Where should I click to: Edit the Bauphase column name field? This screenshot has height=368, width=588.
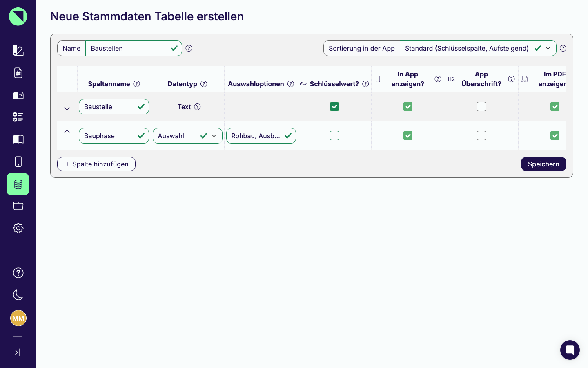pyautogui.click(x=114, y=136)
